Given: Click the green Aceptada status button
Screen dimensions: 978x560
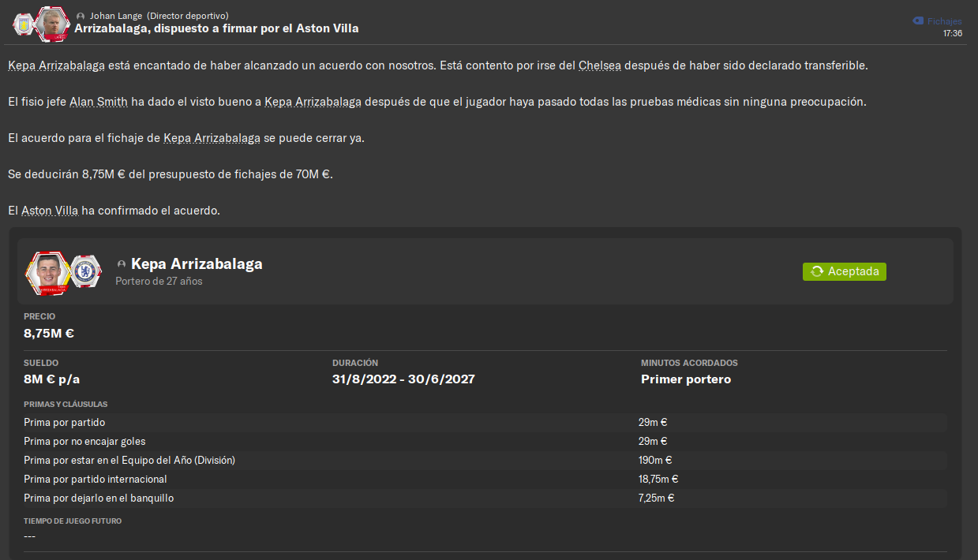Looking at the screenshot, I should (x=845, y=271).
